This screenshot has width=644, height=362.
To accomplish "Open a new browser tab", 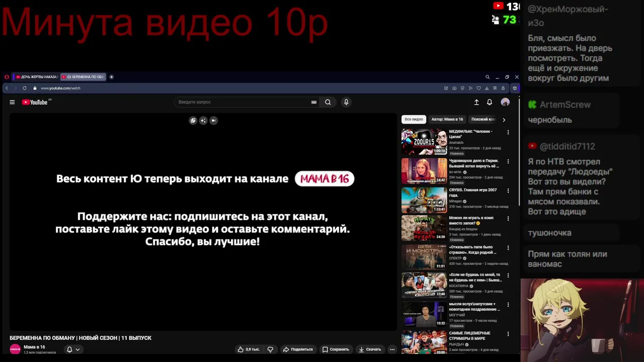I will click(x=112, y=77).
